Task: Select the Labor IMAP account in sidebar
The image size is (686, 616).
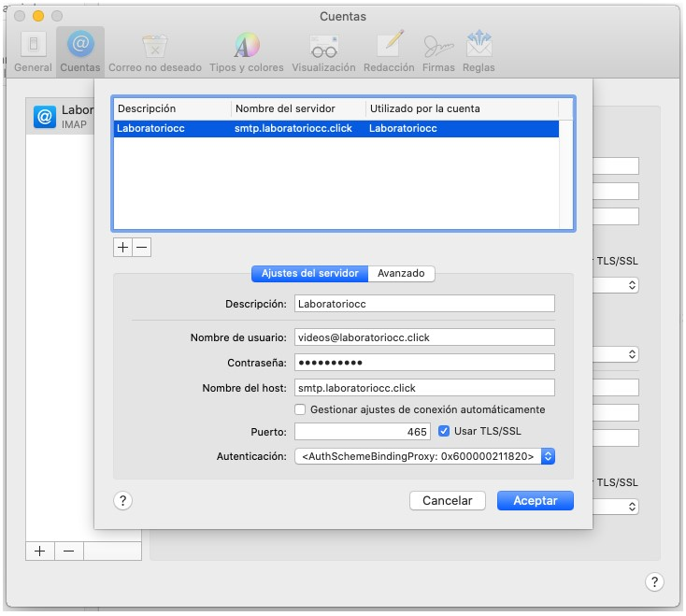Action: (x=60, y=116)
